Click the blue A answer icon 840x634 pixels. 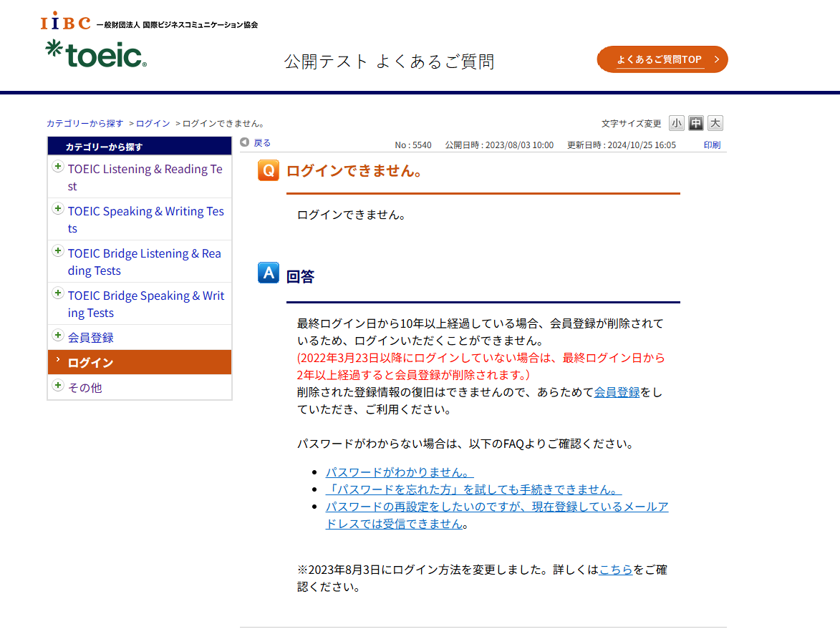tap(269, 273)
